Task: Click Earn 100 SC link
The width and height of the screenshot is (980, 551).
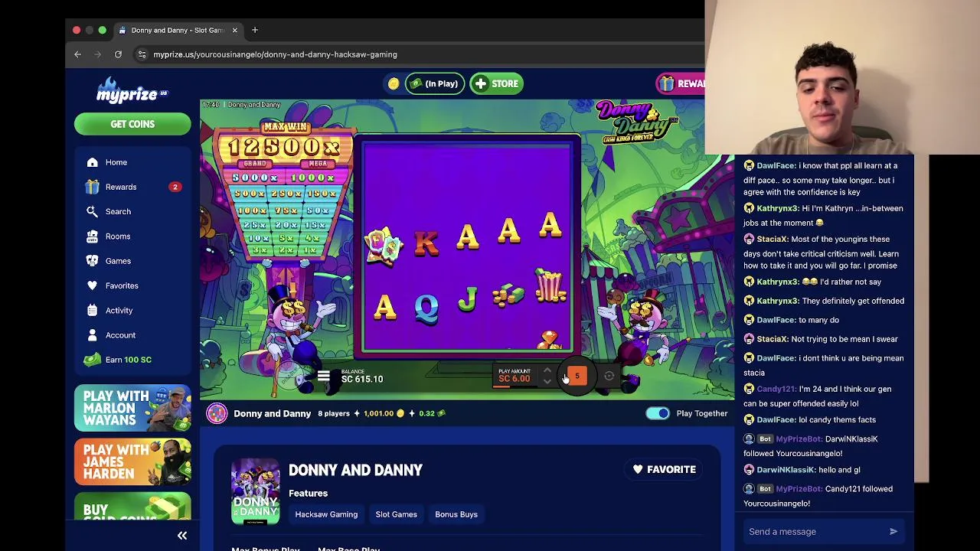Action: 128,360
